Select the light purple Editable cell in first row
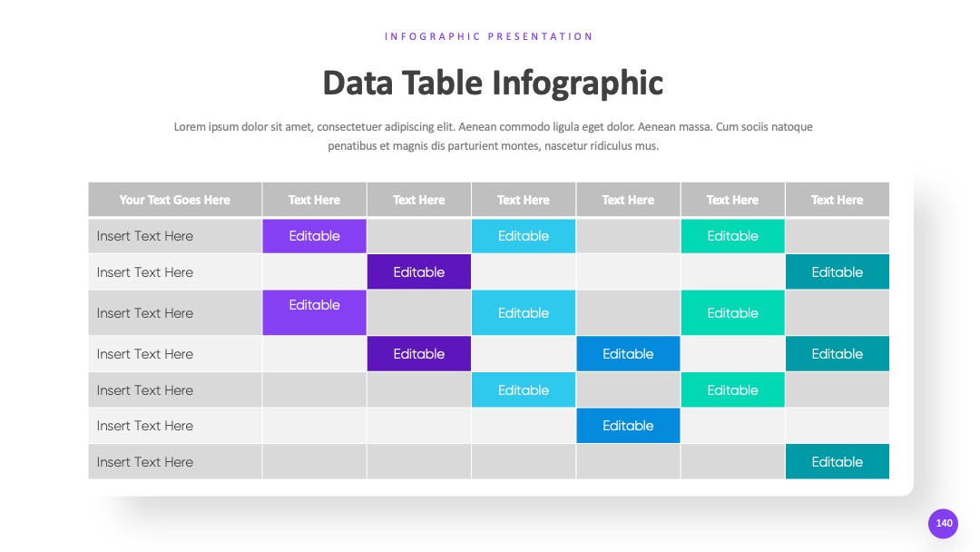The width and height of the screenshot is (980, 552). coord(314,236)
